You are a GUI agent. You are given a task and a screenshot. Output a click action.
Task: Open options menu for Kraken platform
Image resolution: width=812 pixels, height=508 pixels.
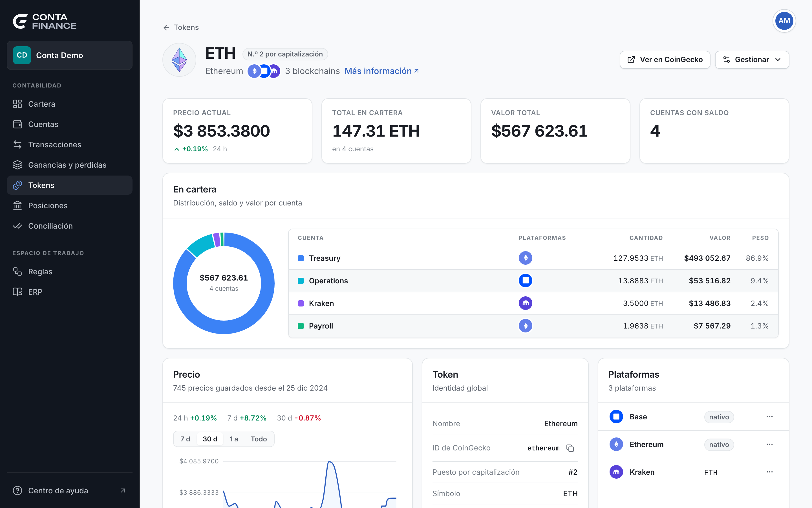(x=769, y=472)
